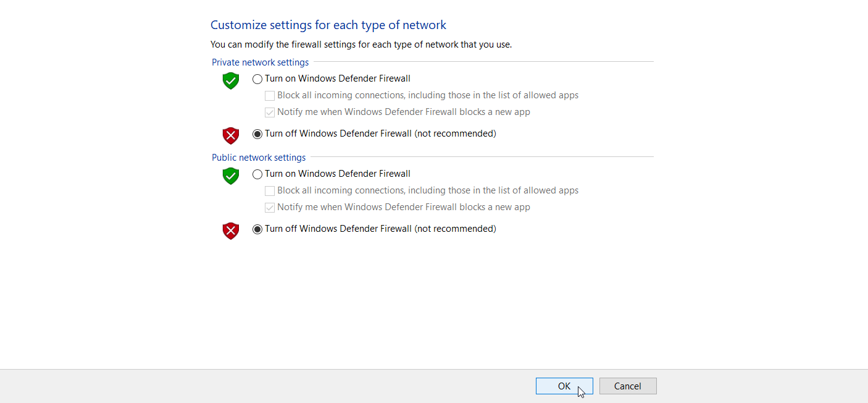
Task: Click the OK button
Action: point(564,386)
